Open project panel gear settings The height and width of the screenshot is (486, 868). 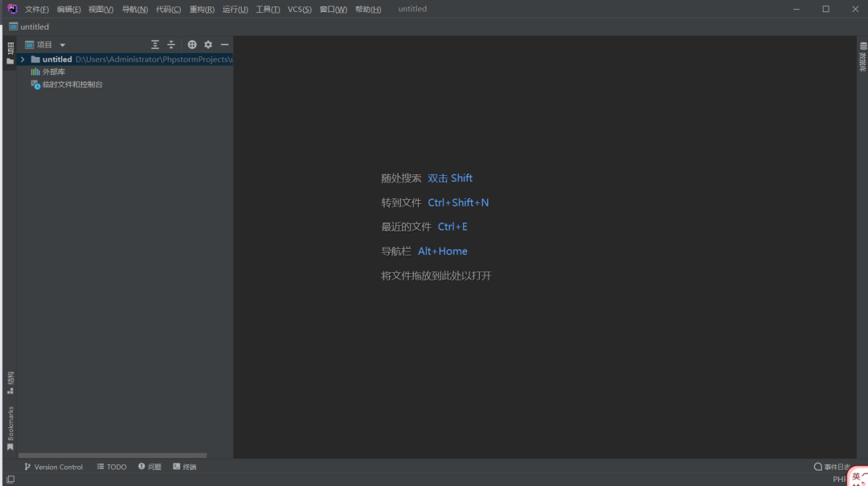pyautogui.click(x=208, y=45)
